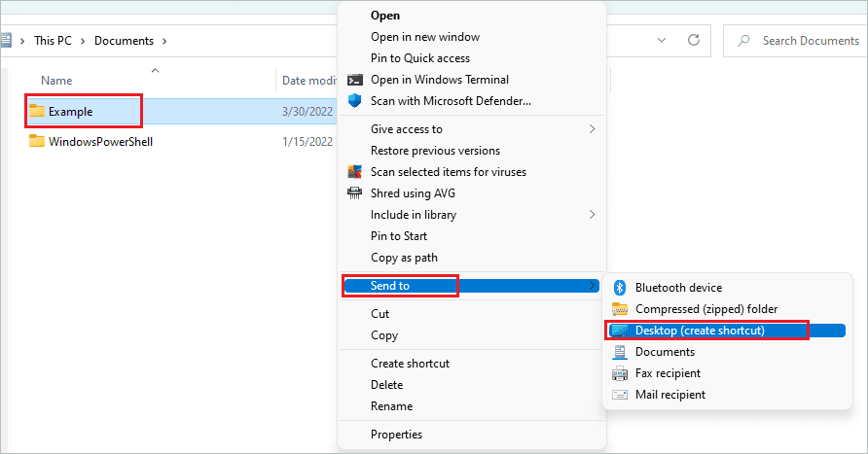Viewport: 868px width, 454px height.
Task: Click the 3/30/2022 date cell
Action: [x=307, y=112]
